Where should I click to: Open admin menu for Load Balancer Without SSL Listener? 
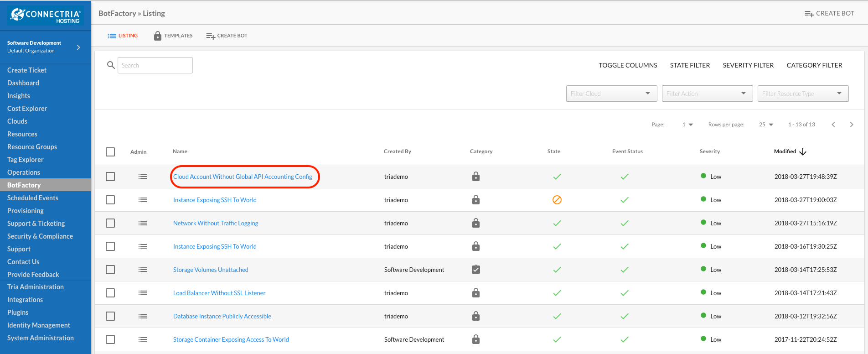point(143,293)
